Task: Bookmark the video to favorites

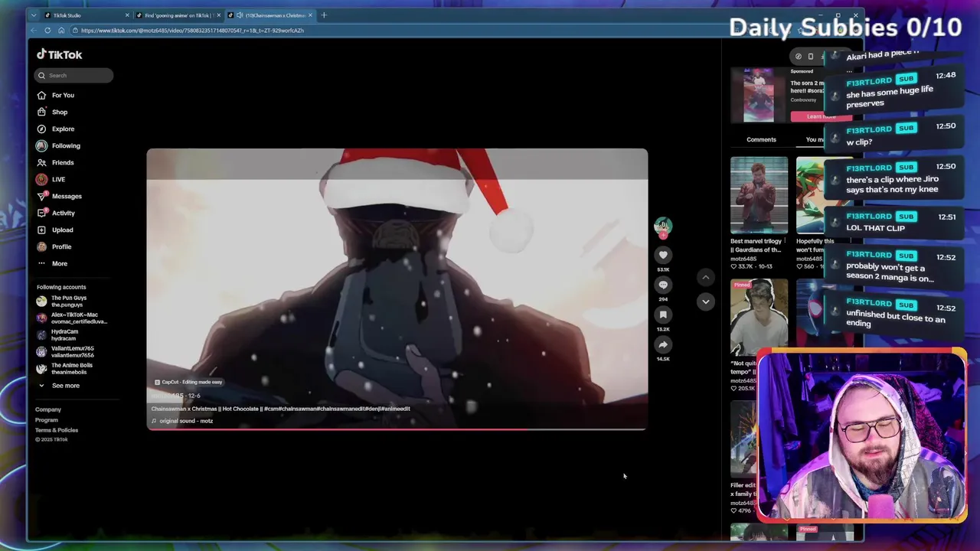Action: (x=663, y=315)
